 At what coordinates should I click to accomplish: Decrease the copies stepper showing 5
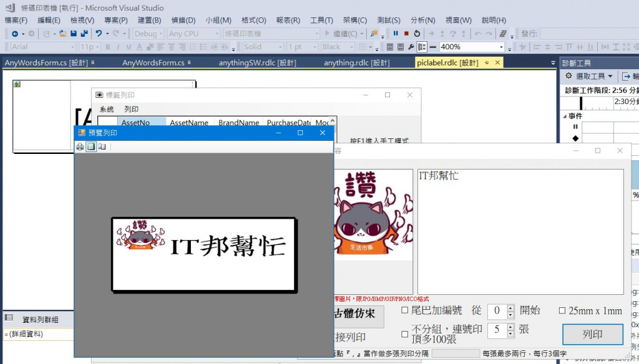[x=510, y=333]
